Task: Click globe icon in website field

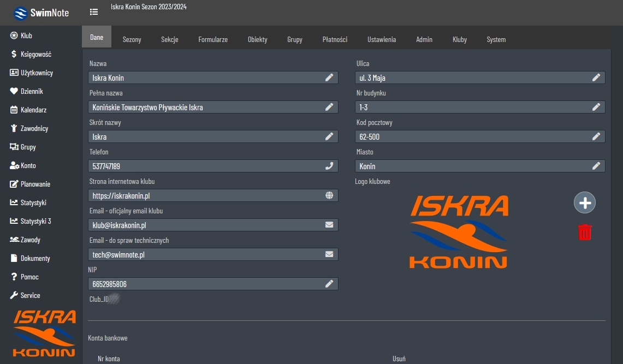Action: (329, 195)
